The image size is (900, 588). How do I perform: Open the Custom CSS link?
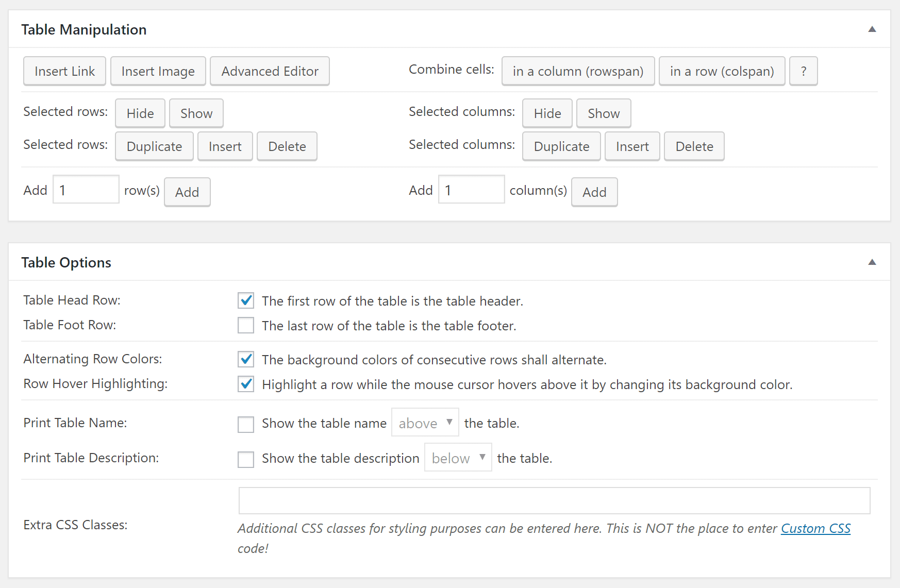click(x=815, y=528)
